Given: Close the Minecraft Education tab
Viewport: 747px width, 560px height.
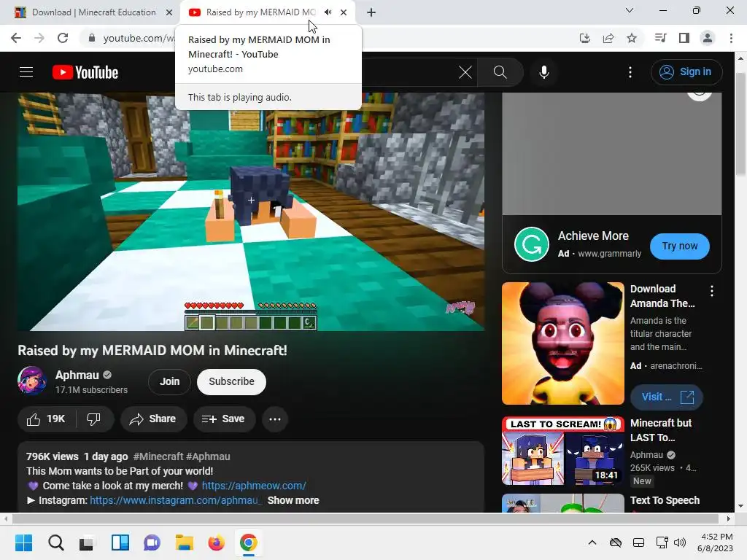Looking at the screenshot, I should click(x=169, y=12).
